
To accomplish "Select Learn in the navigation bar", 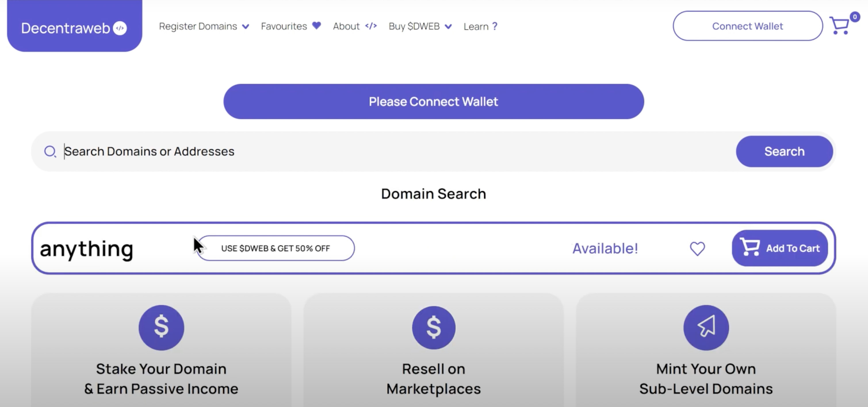I will click(x=476, y=26).
